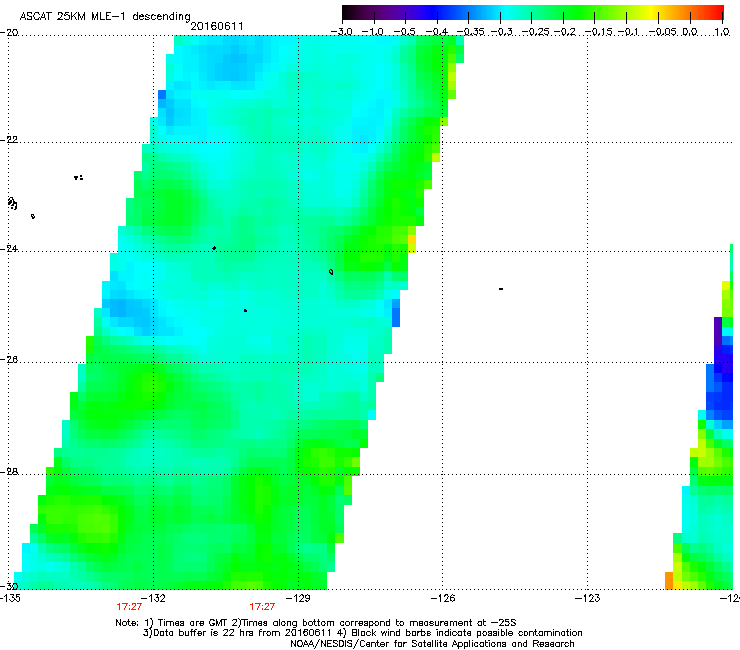
Task: Click the orange pixel at the bottom of the right swath
Action: click(669, 581)
